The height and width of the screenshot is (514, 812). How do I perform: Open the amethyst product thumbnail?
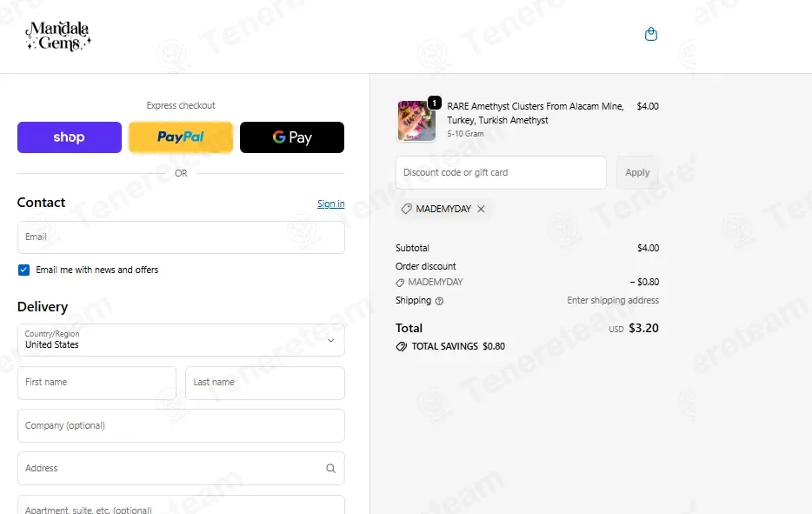[x=416, y=121]
